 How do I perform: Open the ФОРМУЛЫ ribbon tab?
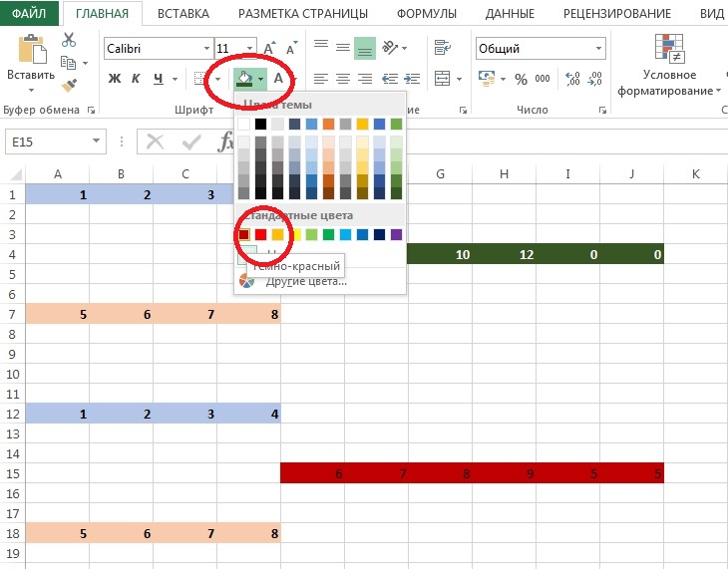(426, 14)
